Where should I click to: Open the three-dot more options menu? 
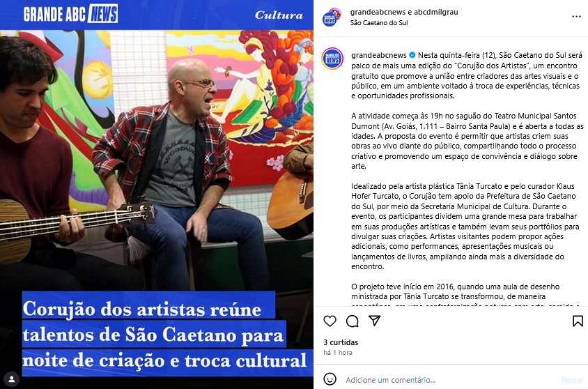point(576,17)
